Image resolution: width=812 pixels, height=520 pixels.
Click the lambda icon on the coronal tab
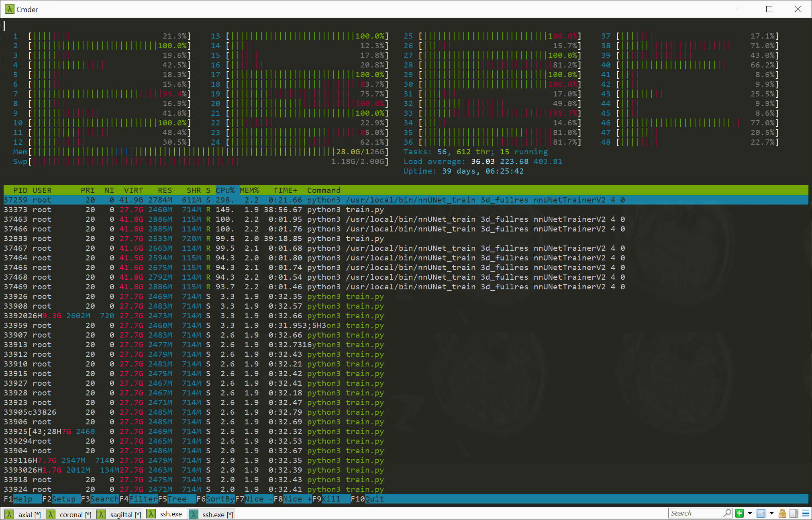51,514
